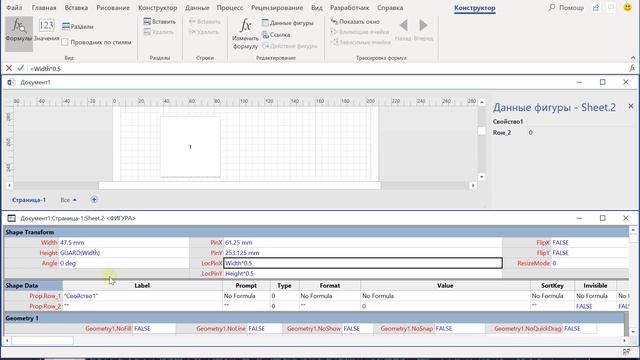Click the FlipX FALSE cell
The image size is (640, 360).
tap(590, 242)
